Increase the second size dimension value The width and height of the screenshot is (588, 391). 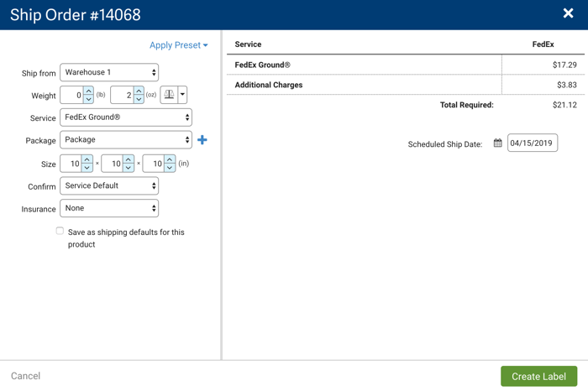[x=129, y=159]
